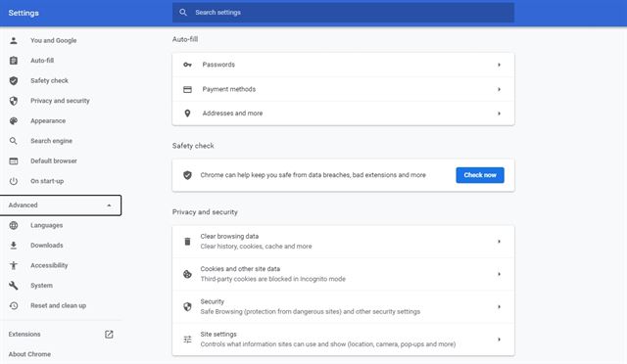627x364 pixels.
Task: Open Addresses and more via its arrow
Action: (x=499, y=114)
